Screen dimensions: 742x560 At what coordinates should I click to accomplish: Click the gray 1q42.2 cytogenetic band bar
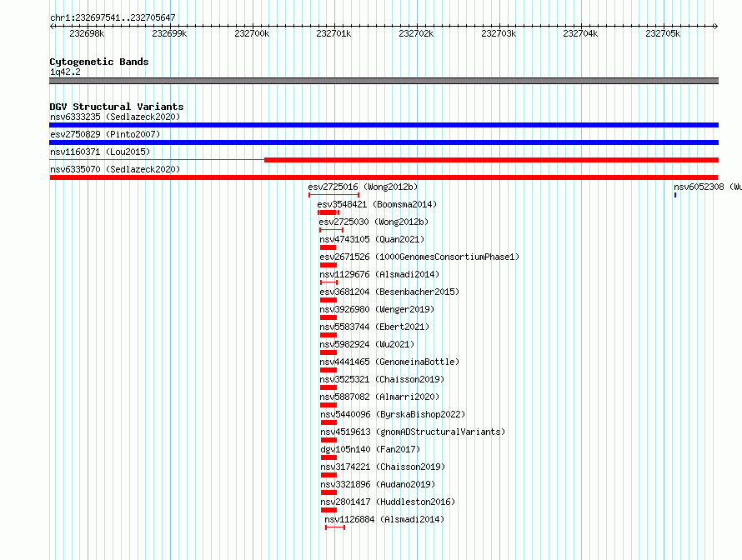click(384, 81)
